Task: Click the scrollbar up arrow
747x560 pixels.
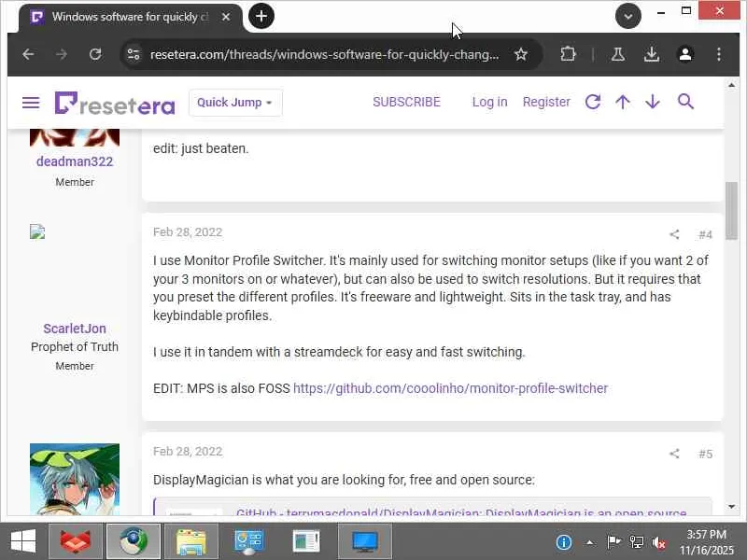Action: 731,85
